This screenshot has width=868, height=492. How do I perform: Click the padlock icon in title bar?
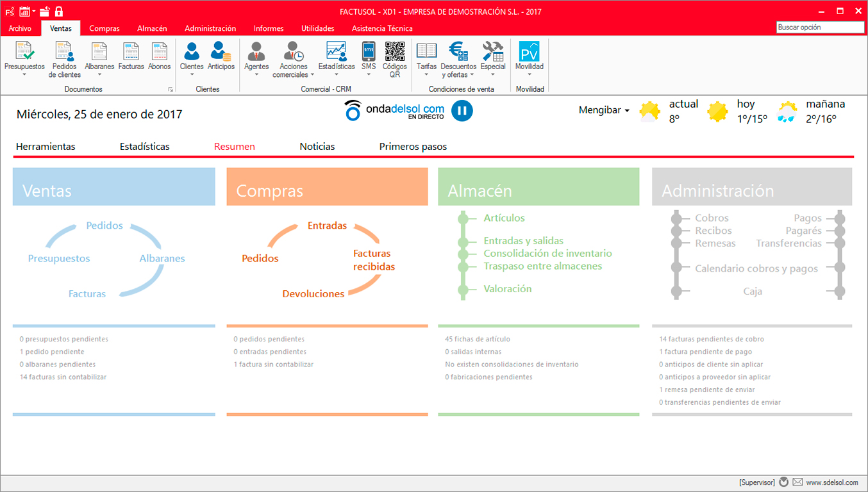pos(59,12)
